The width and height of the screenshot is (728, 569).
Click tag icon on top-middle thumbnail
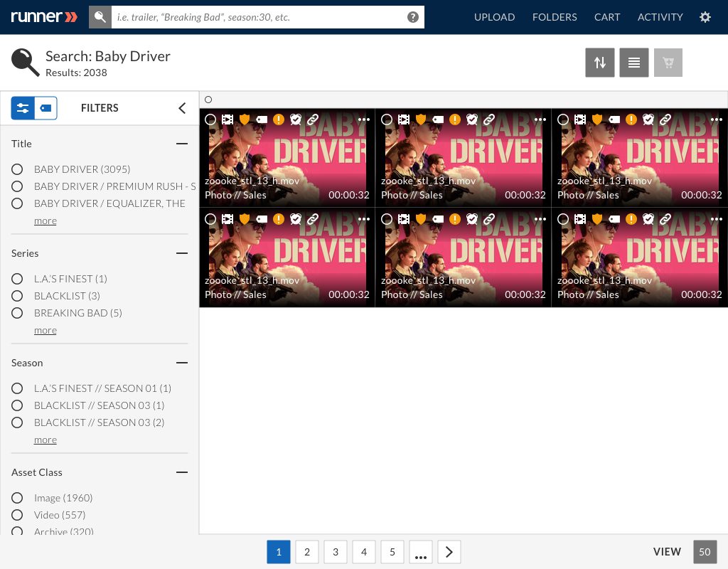pyautogui.click(x=438, y=119)
